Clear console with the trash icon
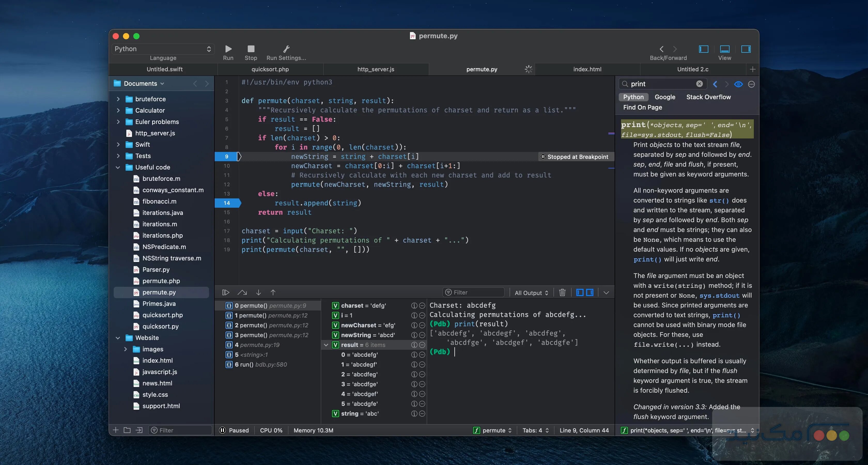This screenshot has height=465, width=868. [x=562, y=292]
